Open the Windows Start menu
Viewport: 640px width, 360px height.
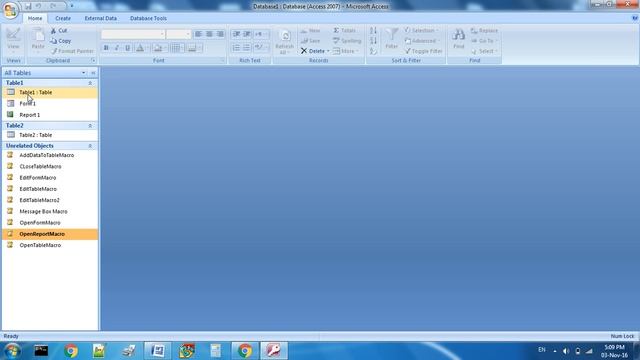point(12,351)
